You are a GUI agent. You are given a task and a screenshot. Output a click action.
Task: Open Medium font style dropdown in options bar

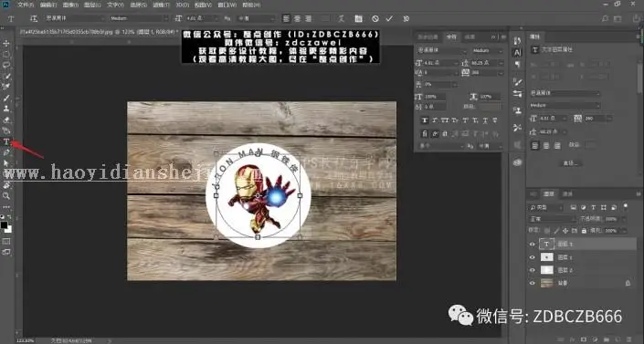[x=139, y=18]
